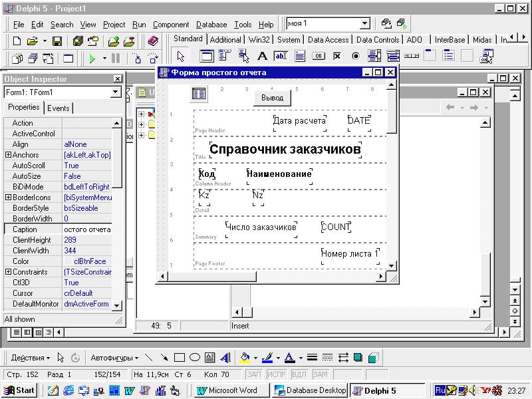Open the fill color paint bucket tool

pyautogui.click(x=245, y=358)
